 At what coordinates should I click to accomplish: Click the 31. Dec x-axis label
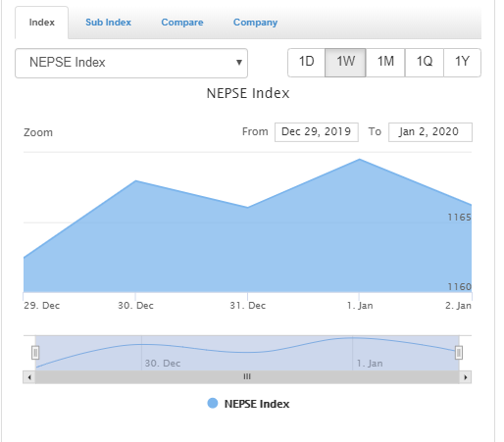tap(247, 306)
